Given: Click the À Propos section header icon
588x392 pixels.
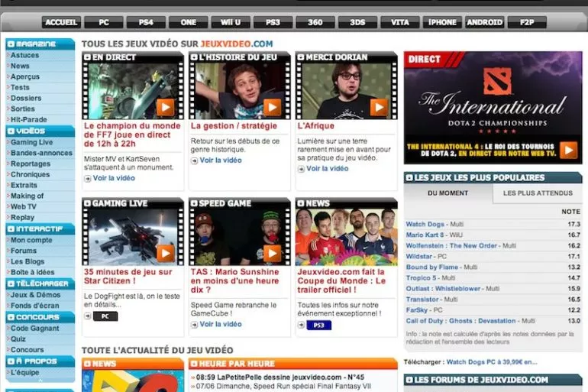Looking at the screenshot, I should (x=11, y=361).
